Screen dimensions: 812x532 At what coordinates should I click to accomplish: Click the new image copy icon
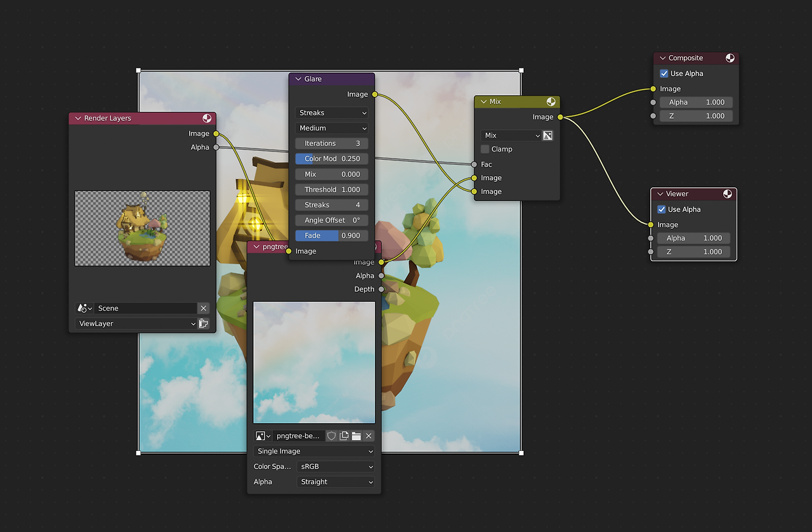[x=344, y=436]
